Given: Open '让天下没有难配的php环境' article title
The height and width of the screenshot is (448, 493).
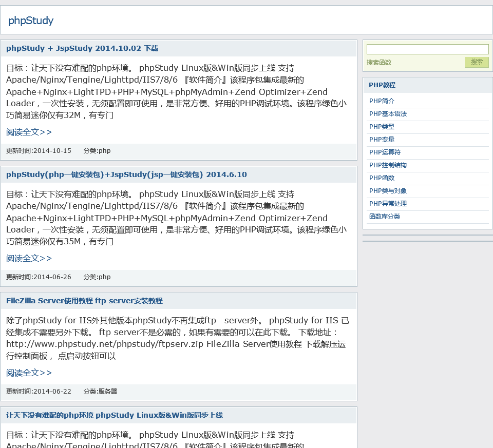Looking at the screenshot, I should [115, 415].
